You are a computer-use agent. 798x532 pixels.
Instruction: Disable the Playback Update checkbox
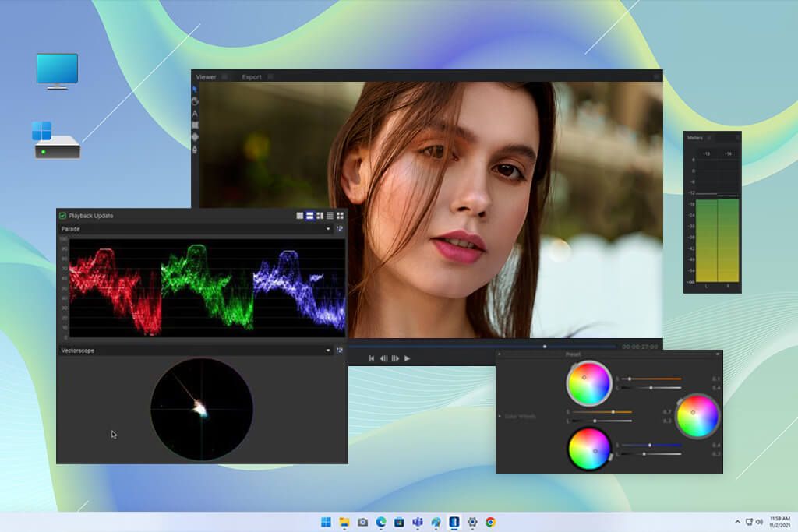[x=63, y=215]
